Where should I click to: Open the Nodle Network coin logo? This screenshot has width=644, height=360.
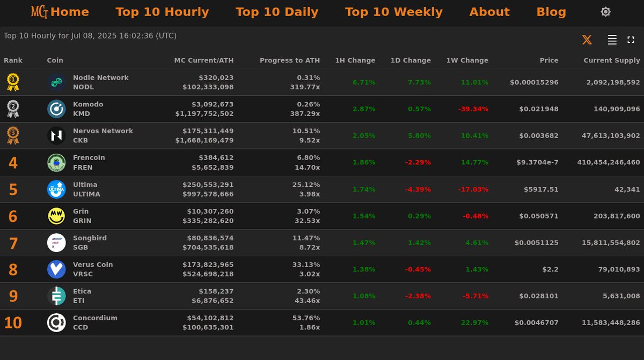[x=55, y=82]
